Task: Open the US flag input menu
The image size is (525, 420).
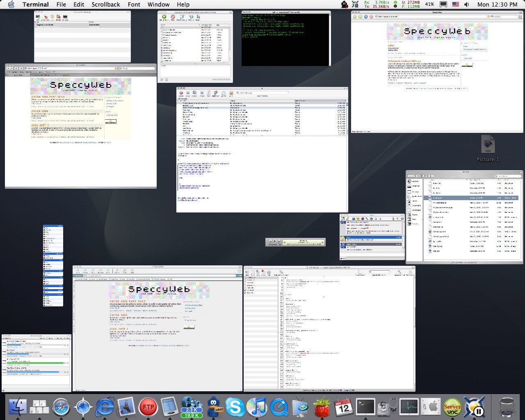Action: tap(456, 5)
